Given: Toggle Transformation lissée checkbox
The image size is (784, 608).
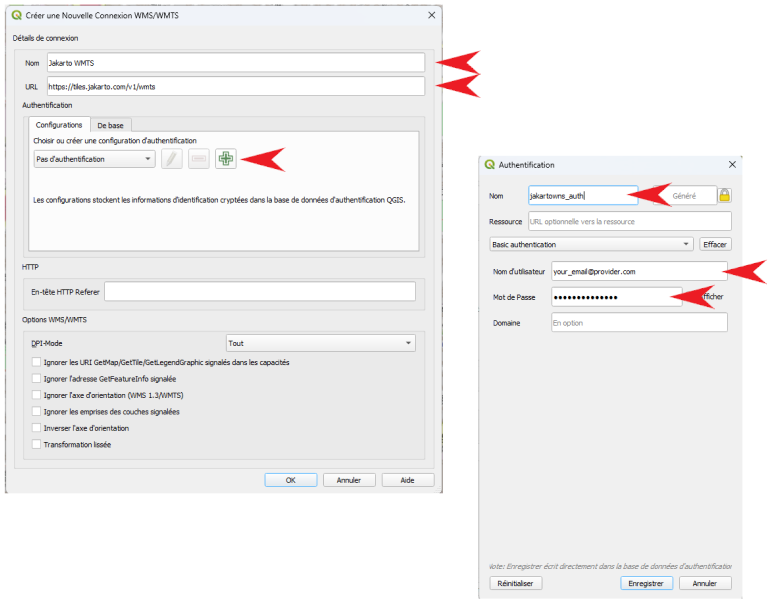Looking at the screenshot, I should click(x=37, y=444).
